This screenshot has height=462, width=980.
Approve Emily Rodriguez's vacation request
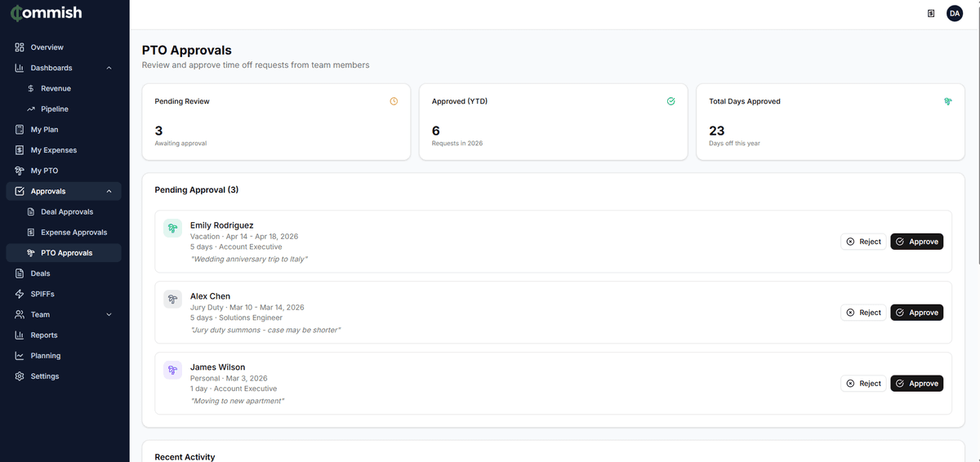pyautogui.click(x=916, y=242)
